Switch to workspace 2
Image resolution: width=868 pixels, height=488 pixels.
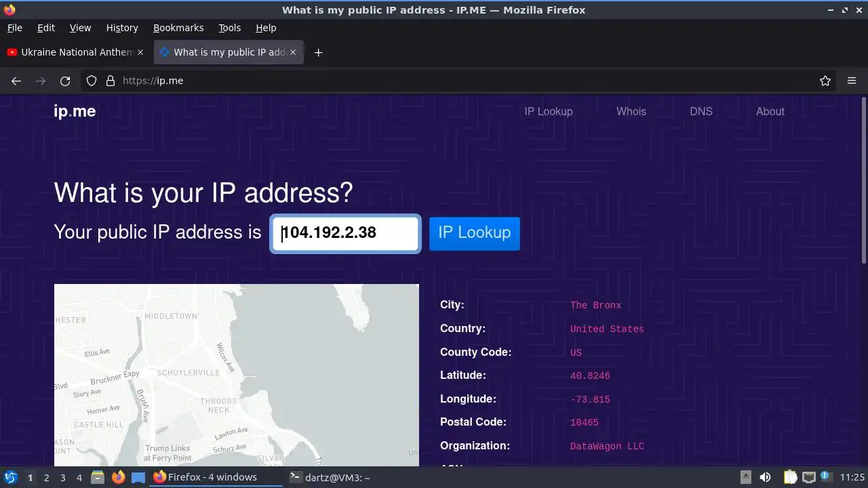click(46, 477)
